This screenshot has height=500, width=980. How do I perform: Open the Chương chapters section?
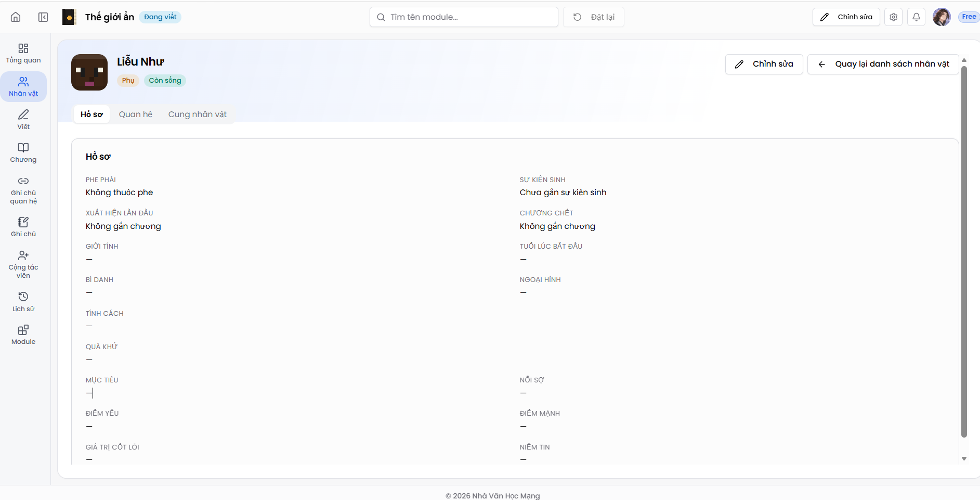[23, 153]
